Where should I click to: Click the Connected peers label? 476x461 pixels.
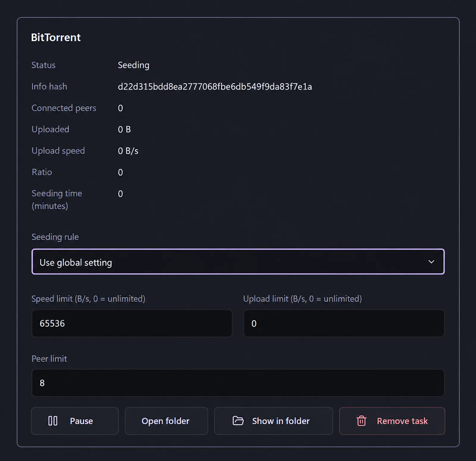64,108
